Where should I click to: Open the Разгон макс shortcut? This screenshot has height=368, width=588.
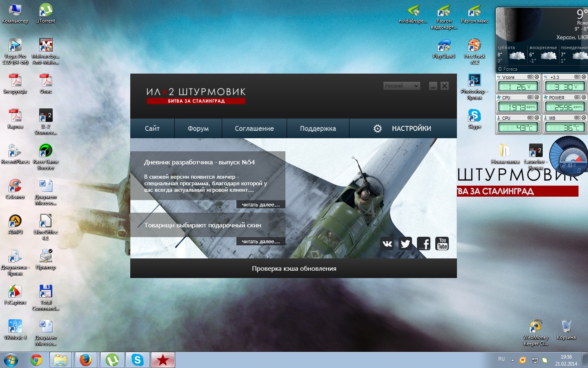474,13
